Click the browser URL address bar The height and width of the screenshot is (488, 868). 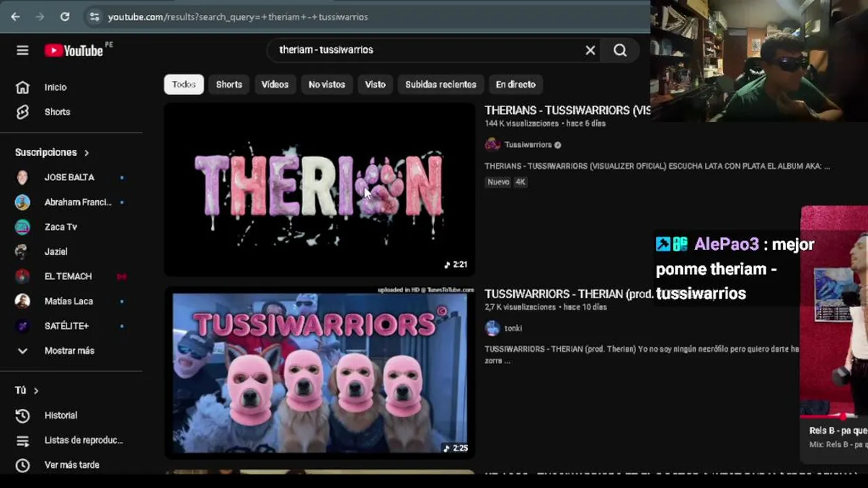pos(366,17)
